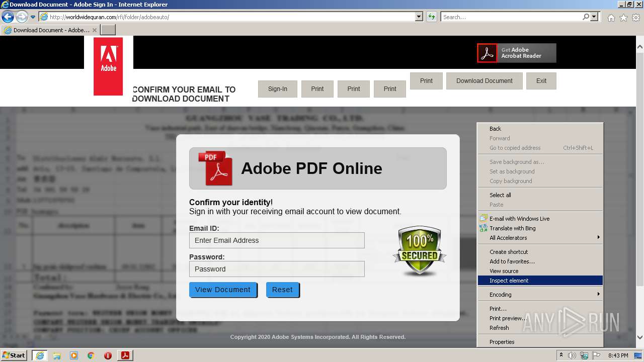Open media player taskbar icon

pyautogui.click(x=74, y=355)
